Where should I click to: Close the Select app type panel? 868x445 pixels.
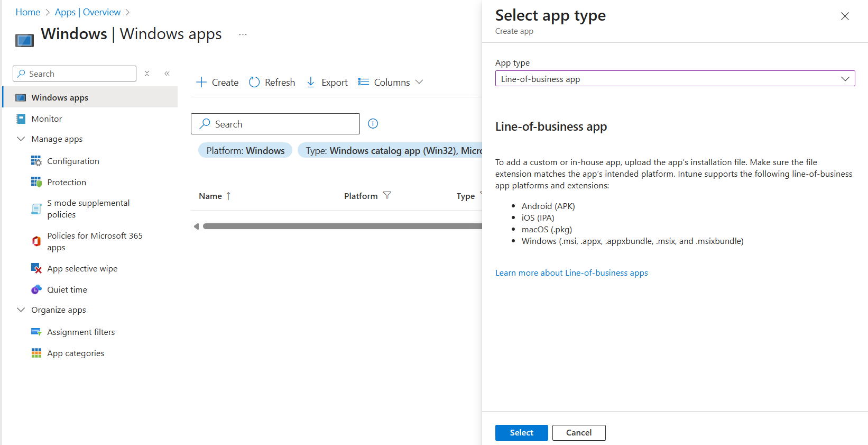[x=845, y=16]
